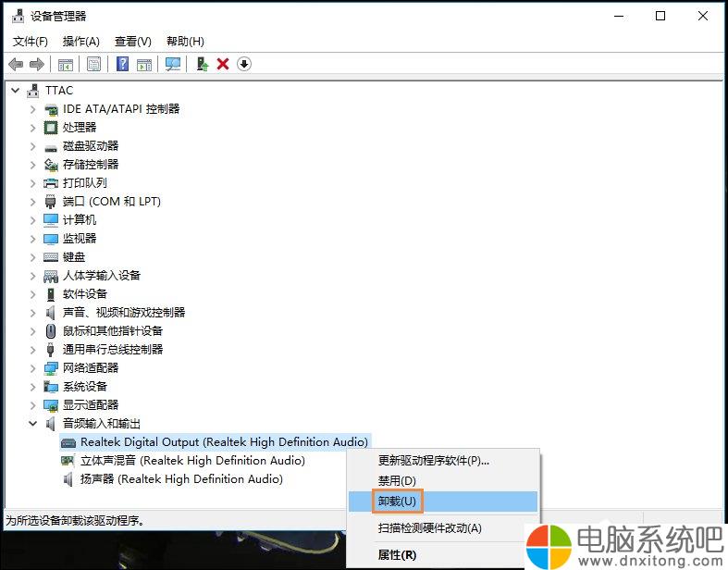Open the 操作(A) menu

[81, 42]
